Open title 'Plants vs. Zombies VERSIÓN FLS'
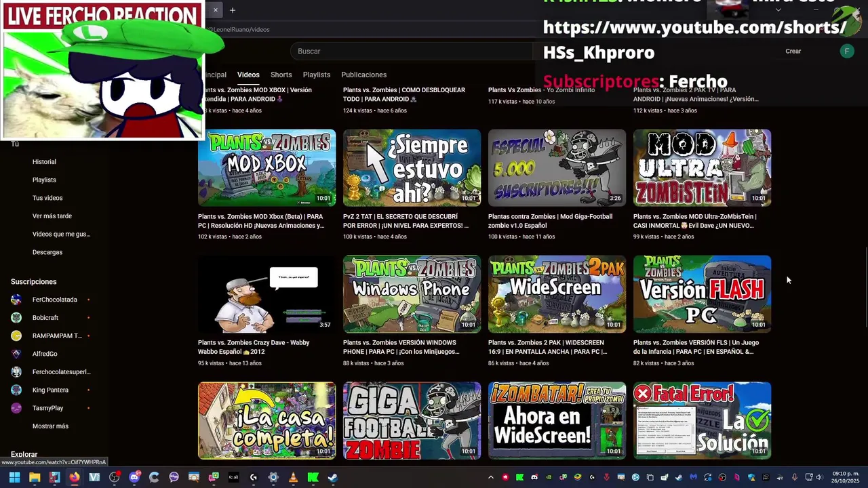 696,347
